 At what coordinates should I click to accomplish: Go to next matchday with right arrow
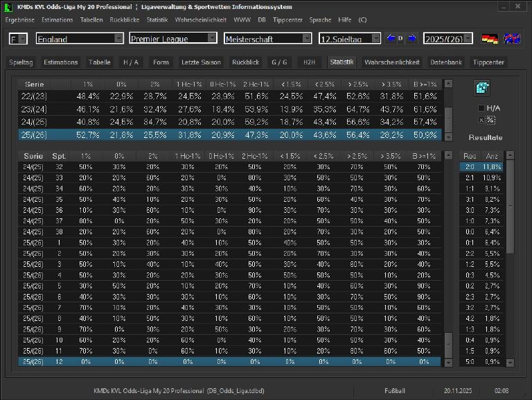[412, 38]
